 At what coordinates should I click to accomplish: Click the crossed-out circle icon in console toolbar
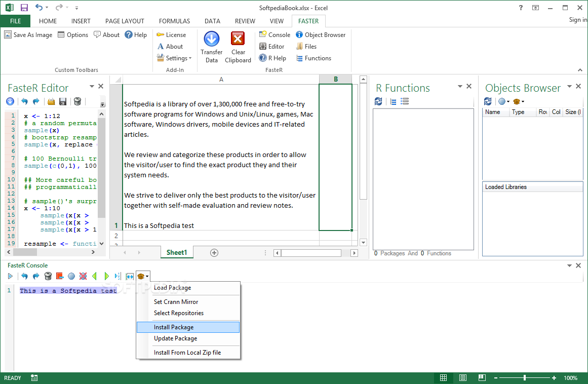click(83, 277)
